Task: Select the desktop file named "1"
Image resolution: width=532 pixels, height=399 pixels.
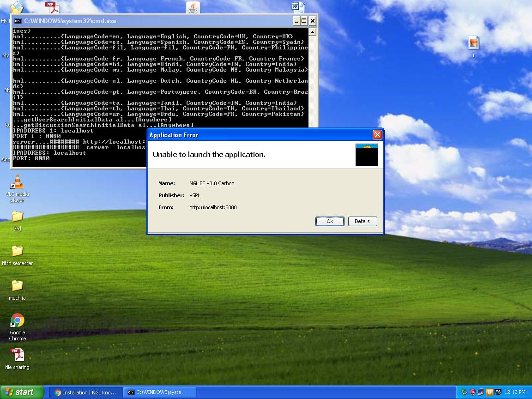Action: pos(473,43)
